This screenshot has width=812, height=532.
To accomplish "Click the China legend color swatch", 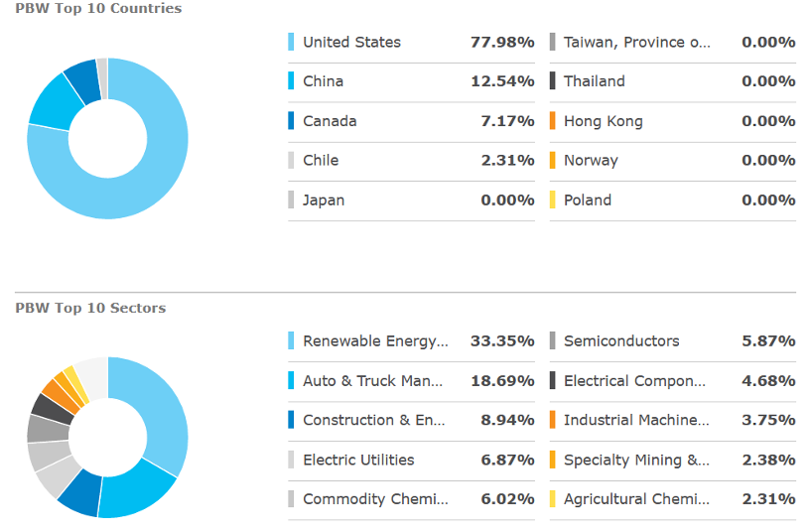I will point(292,81).
